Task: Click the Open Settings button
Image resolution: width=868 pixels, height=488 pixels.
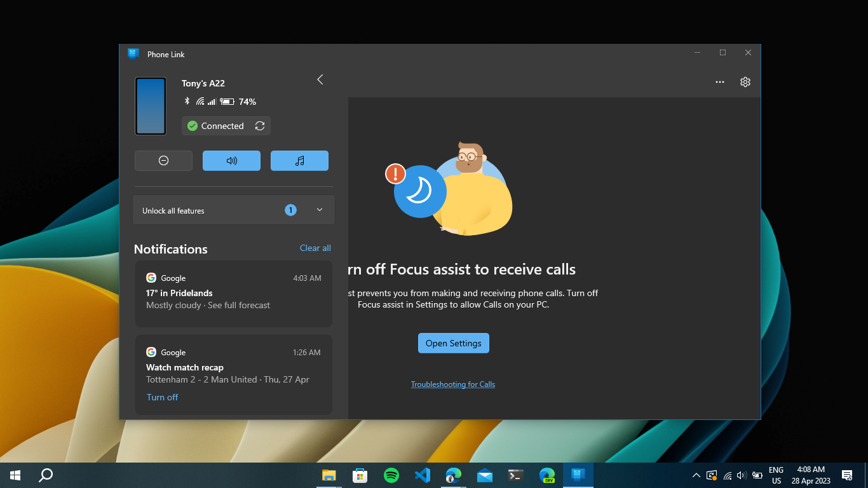Action: [454, 343]
